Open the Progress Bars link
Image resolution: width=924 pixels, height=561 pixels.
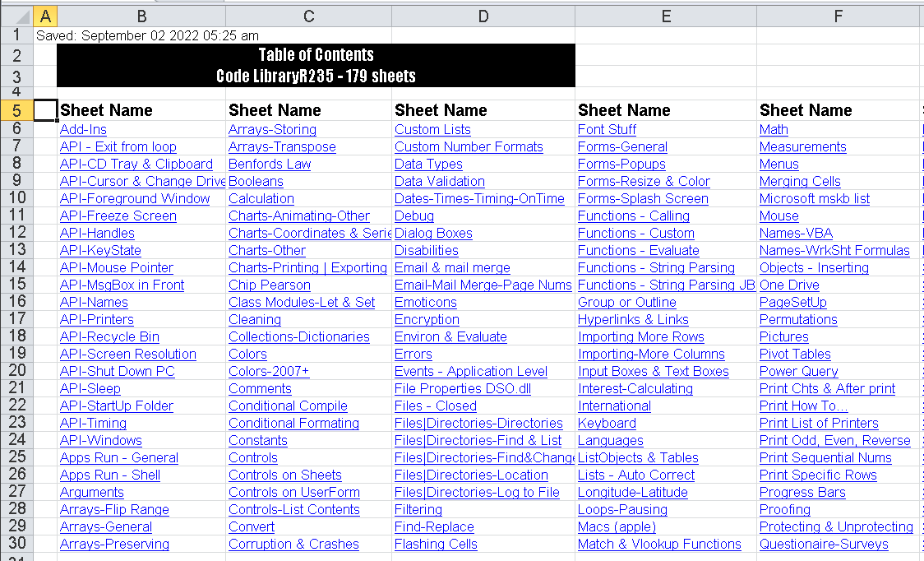(802, 492)
